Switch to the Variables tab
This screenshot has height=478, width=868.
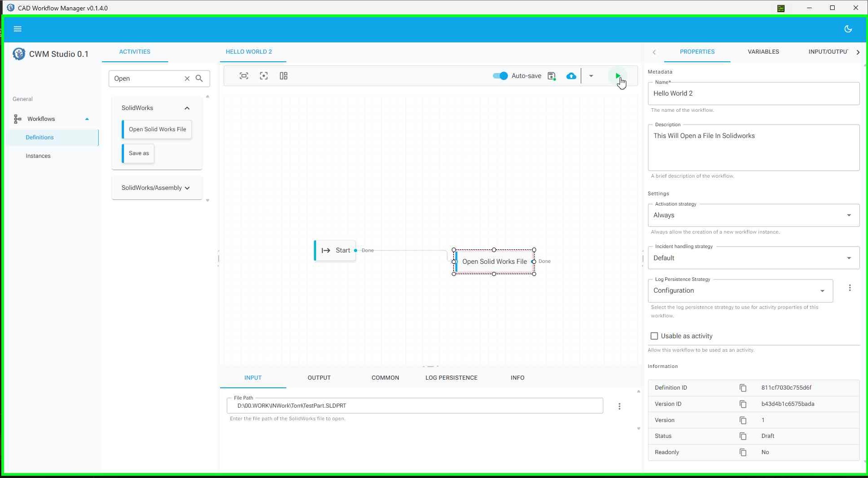point(763,51)
